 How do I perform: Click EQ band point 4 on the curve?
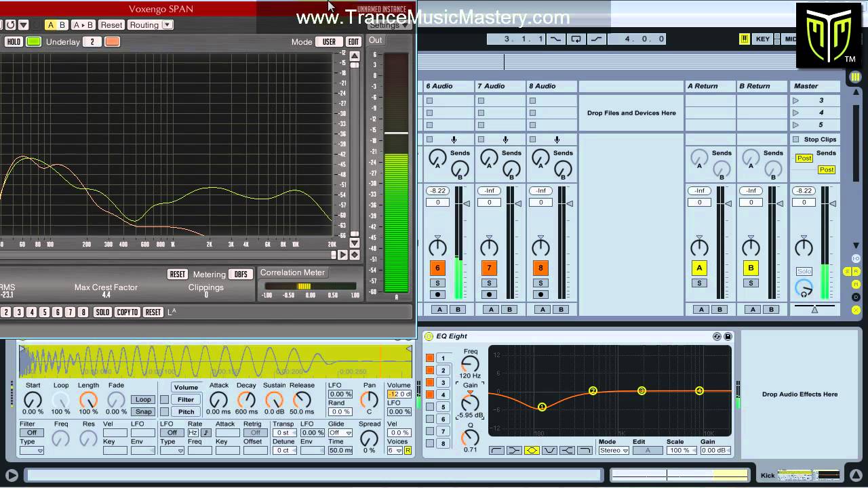699,390
